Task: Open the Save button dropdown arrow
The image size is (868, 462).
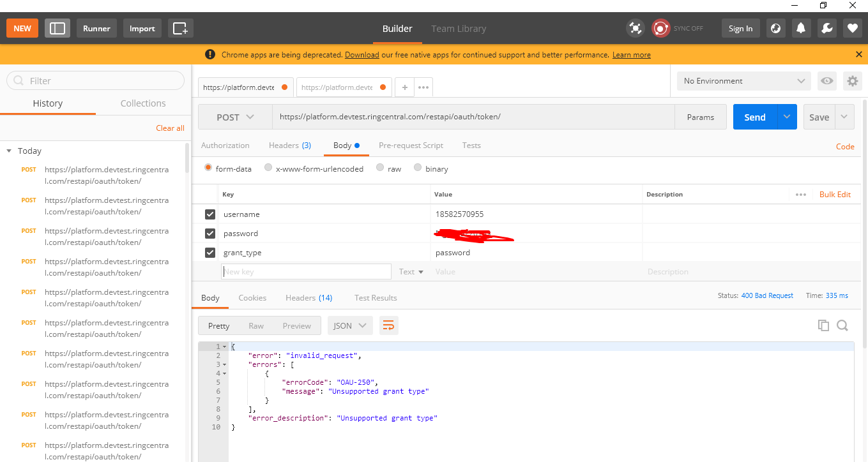Action: point(844,117)
